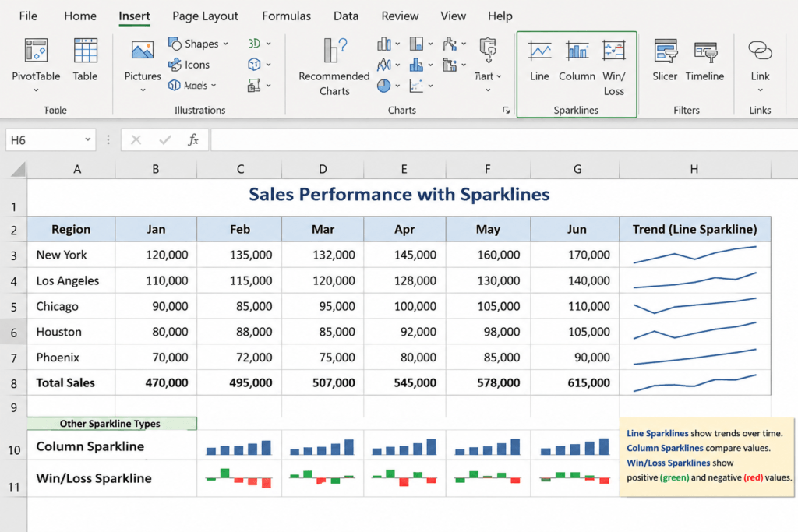Viewport: 798px width, 532px height.
Task: Click the Link icon
Action: click(x=760, y=51)
